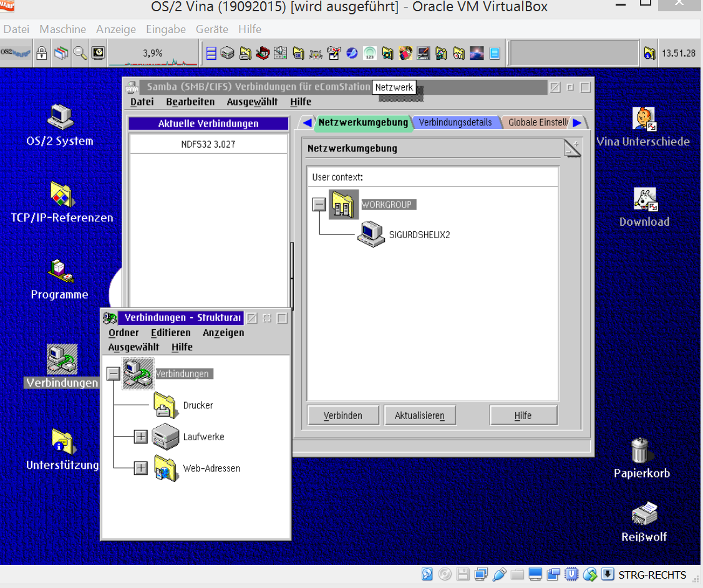Open the drives icon in toolbar
The width and height of the screenshot is (703, 588).
coord(227,54)
